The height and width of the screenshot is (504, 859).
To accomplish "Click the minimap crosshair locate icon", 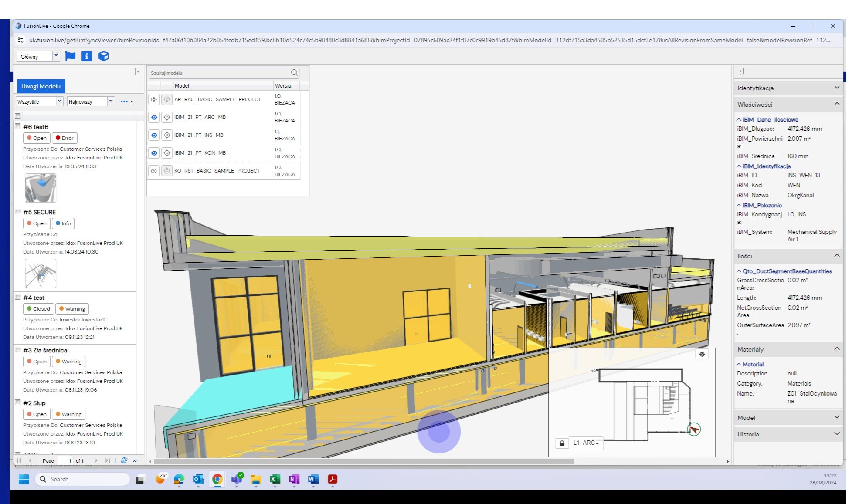I will pyautogui.click(x=702, y=354).
